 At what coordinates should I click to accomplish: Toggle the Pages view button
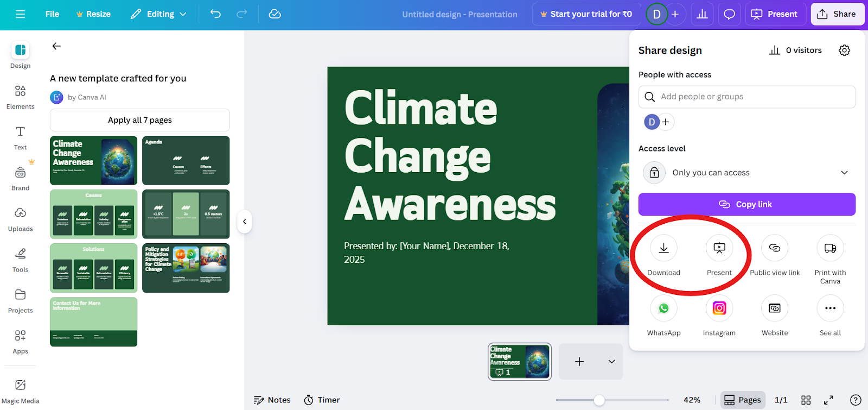[743, 400]
